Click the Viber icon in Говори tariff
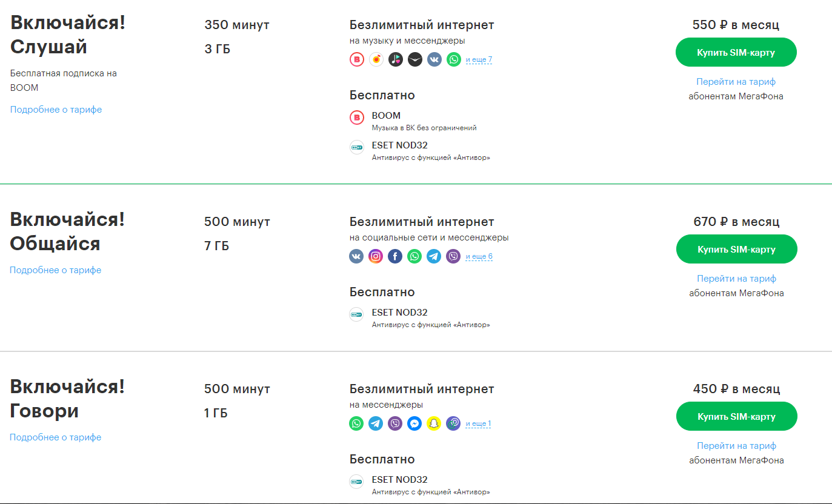This screenshot has height=504, width=832. (x=395, y=423)
